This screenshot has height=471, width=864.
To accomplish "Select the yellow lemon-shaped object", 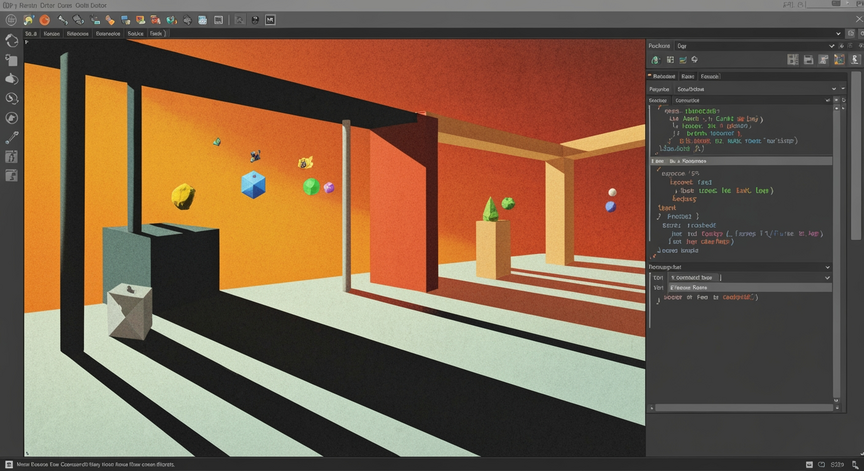I will [x=183, y=197].
